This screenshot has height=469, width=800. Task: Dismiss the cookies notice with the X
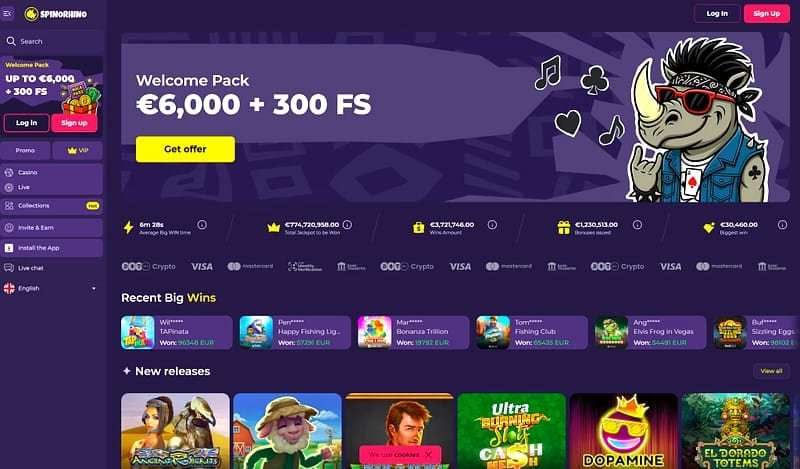(x=429, y=454)
